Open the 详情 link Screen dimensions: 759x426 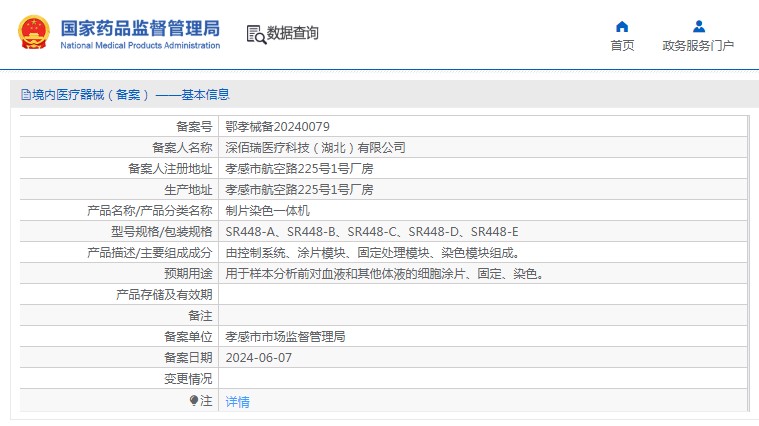[x=237, y=401]
